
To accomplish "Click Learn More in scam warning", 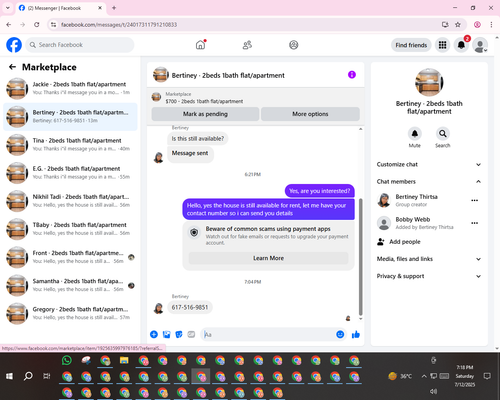I will [268, 258].
